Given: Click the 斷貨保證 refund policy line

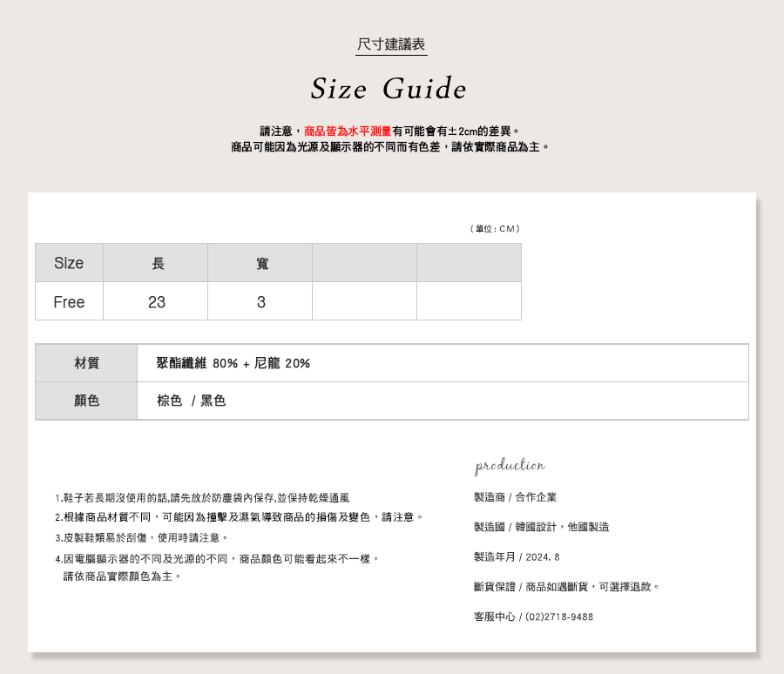Looking at the screenshot, I should tap(566, 587).
